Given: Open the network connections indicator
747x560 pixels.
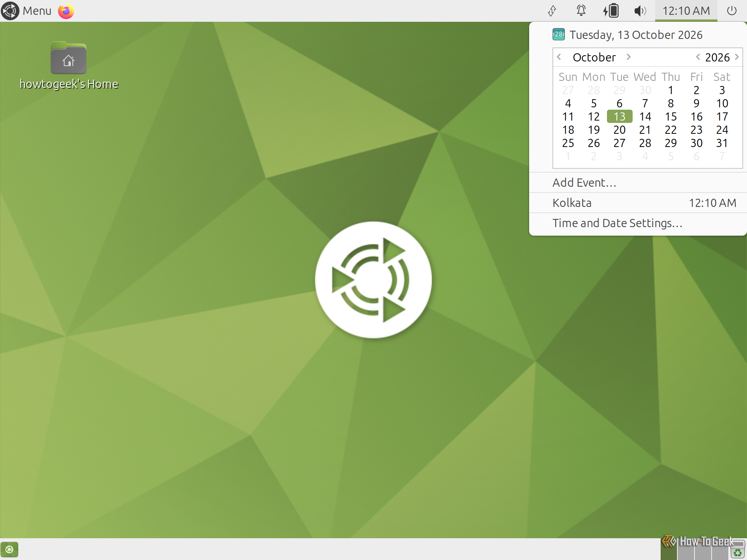Looking at the screenshot, I should click(552, 11).
